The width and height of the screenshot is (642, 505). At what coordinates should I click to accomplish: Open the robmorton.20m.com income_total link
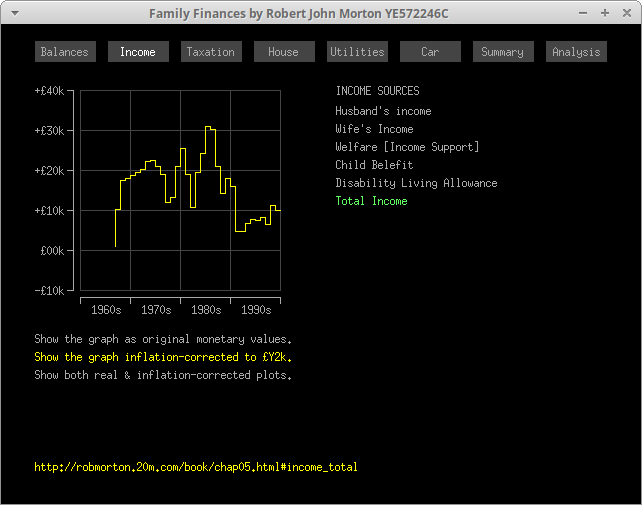[195, 467]
